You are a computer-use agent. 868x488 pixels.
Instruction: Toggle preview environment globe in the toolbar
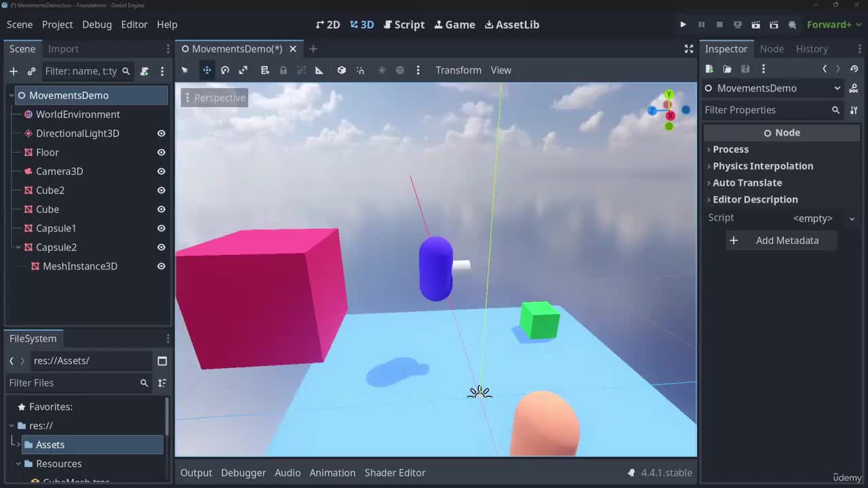coord(400,70)
